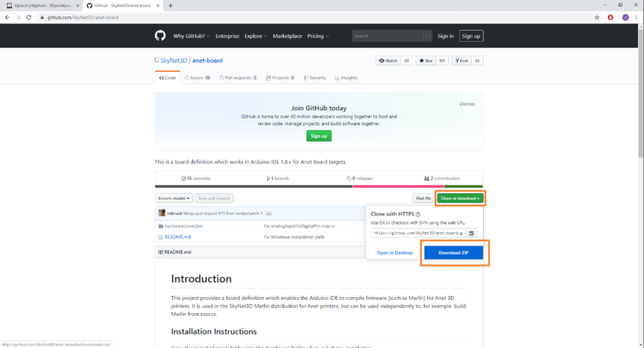Viewport: 644px width, 348px height.
Task: Open Marketplace in the header
Action: click(287, 36)
